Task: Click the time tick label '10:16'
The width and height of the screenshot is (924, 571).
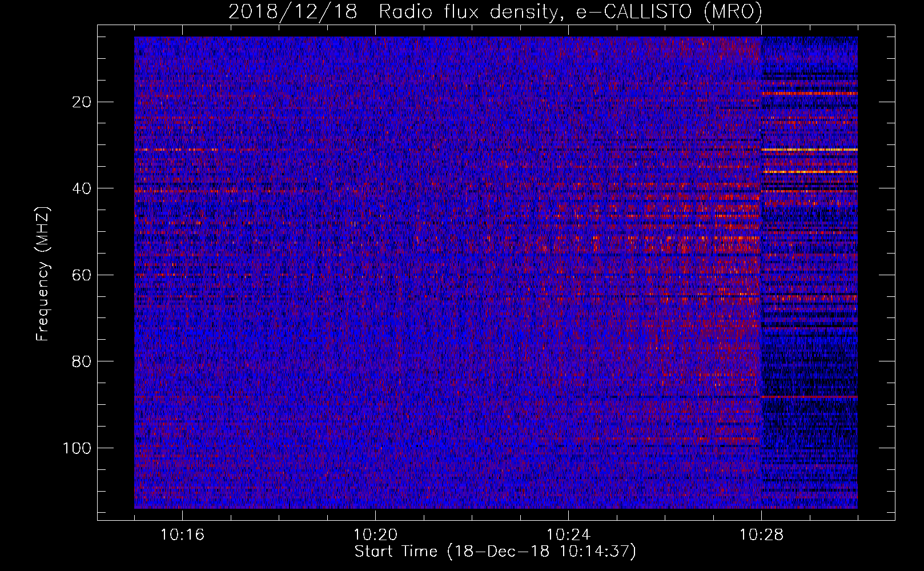Action: click(x=182, y=535)
